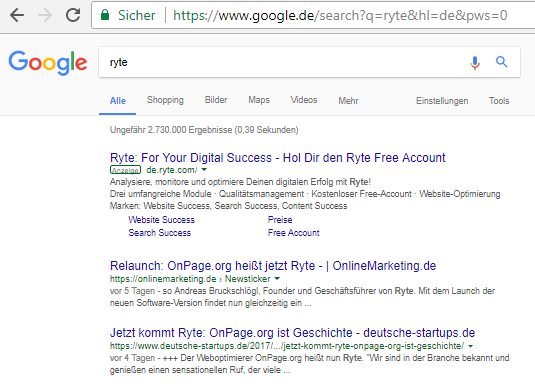
Task: Click the de.ryte.com/ green URL
Action: click(x=172, y=170)
